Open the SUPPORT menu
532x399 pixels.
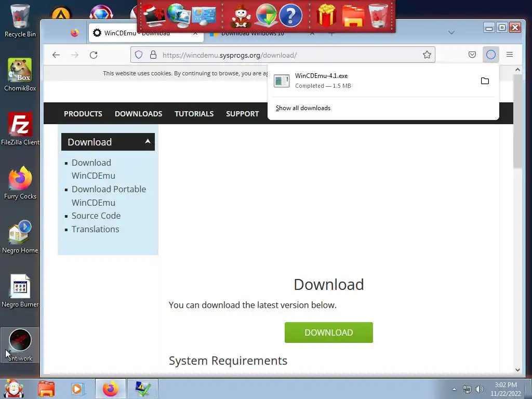[243, 114]
